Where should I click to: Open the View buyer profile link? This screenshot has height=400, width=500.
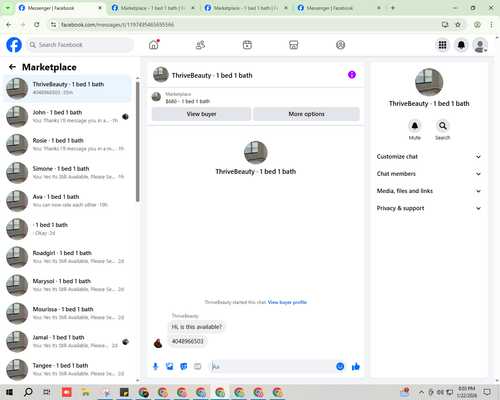(x=287, y=302)
